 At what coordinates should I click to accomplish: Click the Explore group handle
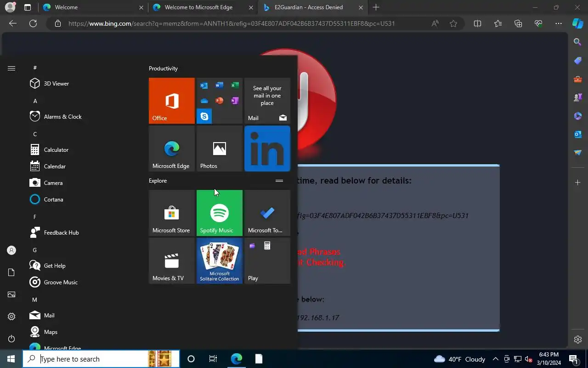click(x=279, y=181)
